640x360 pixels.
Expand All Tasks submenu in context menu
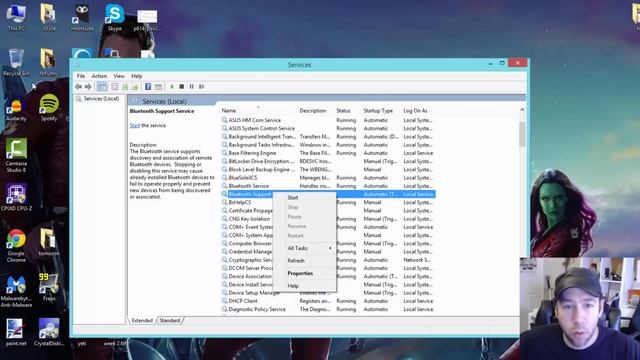304,248
